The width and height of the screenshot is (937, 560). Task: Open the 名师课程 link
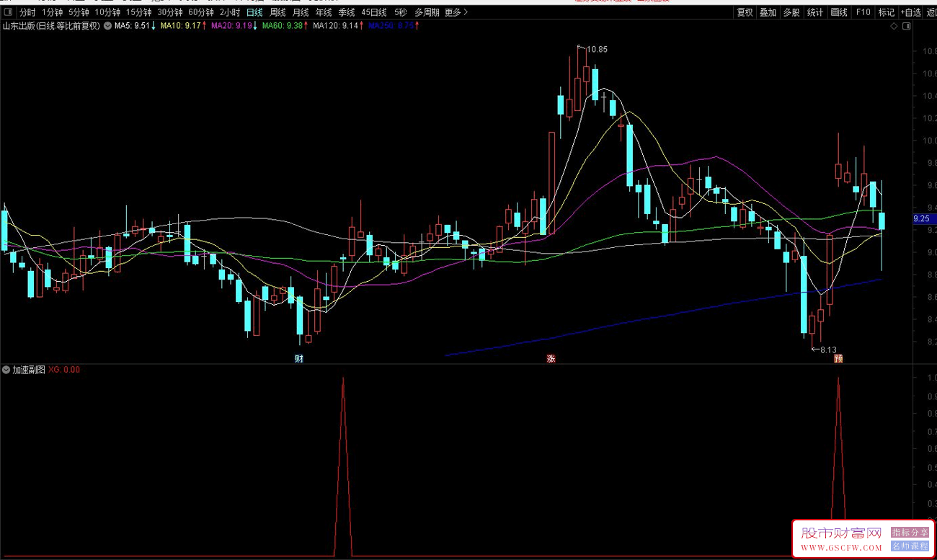(x=910, y=546)
